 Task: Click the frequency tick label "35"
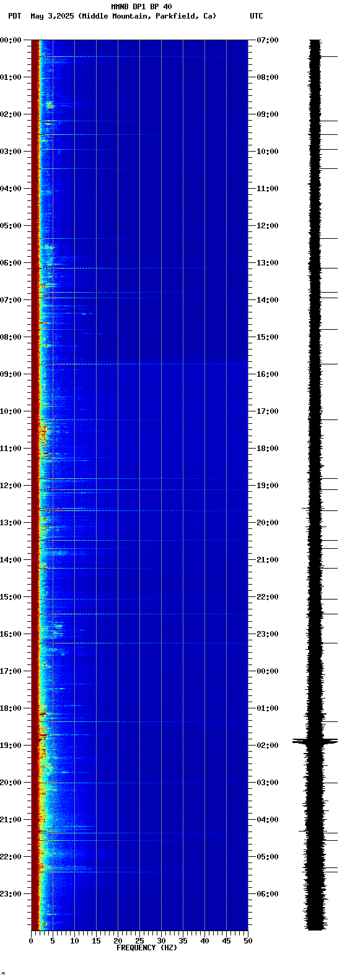pyautogui.click(x=183, y=941)
